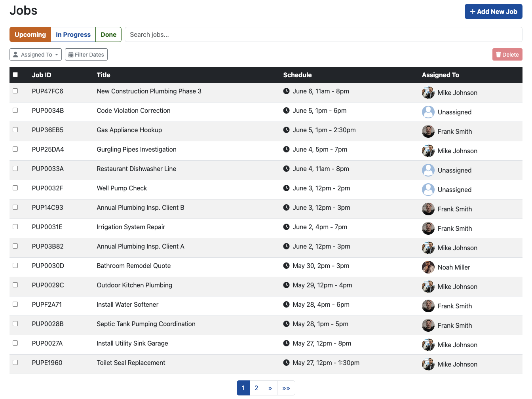Click the single right chevron for next page
Screen dimensions: 532x399
[x=270, y=388]
